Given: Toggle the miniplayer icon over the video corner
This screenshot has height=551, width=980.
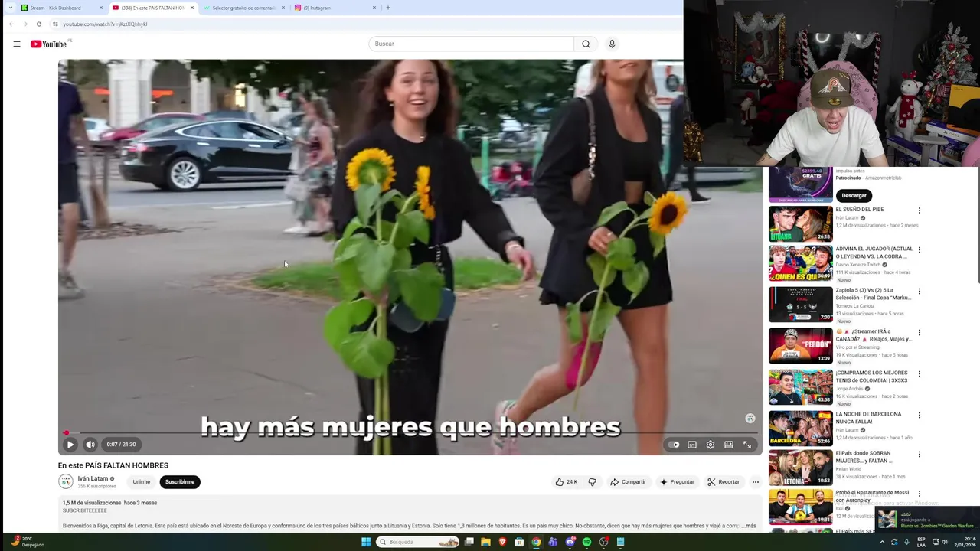Looking at the screenshot, I should [x=750, y=418].
